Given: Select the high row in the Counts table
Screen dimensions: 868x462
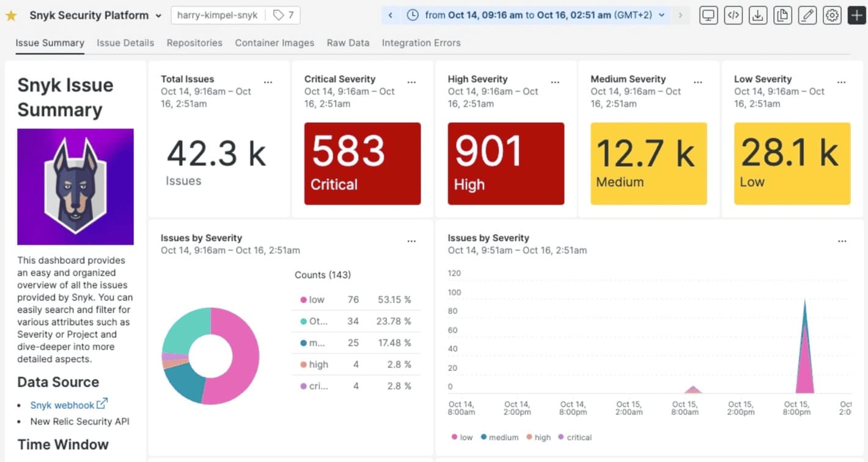Looking at the screenshot, I should click(x=356, y=364).
